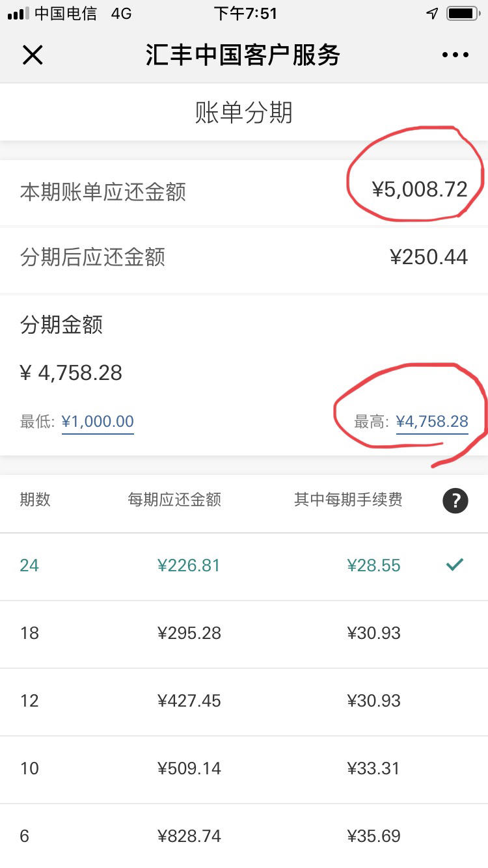Open the three-dot more options menu
488x868 pixels.
pos(455,55)
